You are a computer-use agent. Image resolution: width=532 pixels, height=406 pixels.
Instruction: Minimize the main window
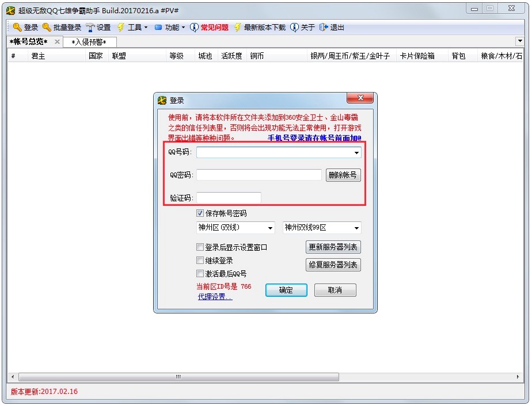click(474, 9)
